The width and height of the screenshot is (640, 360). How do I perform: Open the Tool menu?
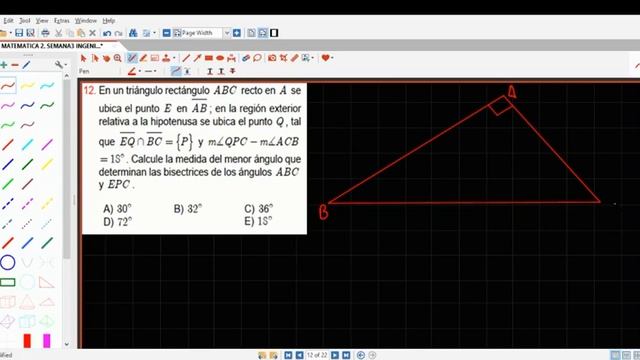24,20
